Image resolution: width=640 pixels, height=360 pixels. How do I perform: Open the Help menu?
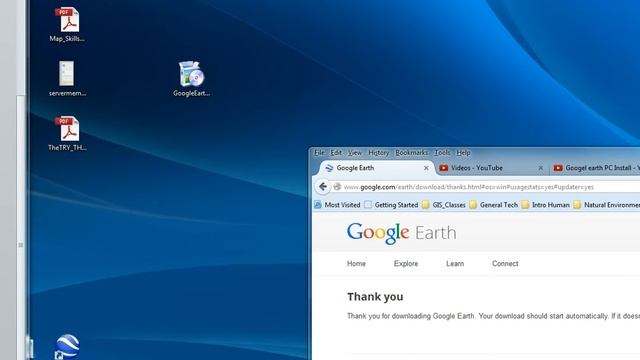(463, 153)
